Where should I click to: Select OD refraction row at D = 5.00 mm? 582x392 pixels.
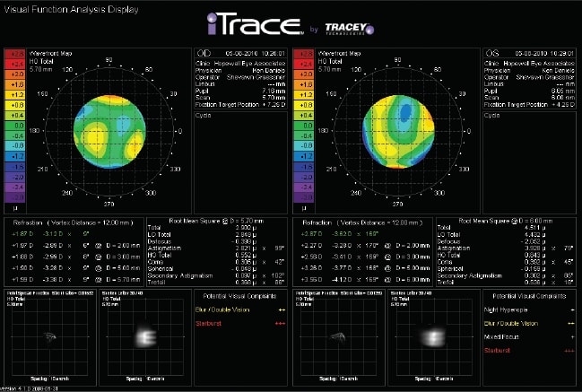click(x=76, y=268)
